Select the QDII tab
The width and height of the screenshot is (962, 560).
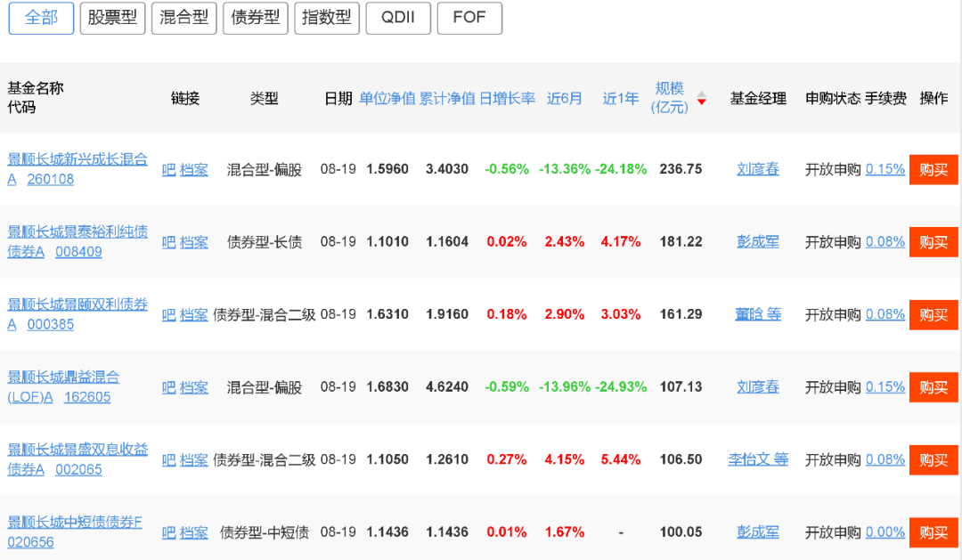tap(398, 18)
